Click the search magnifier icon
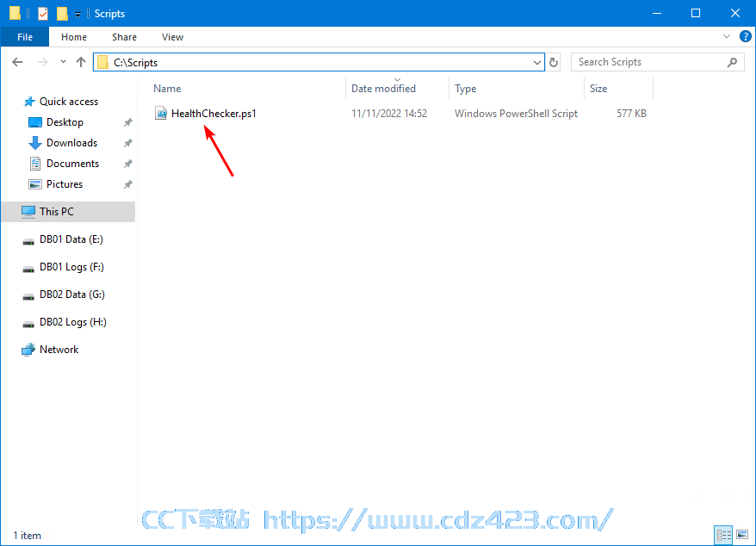 pos(732,62)
